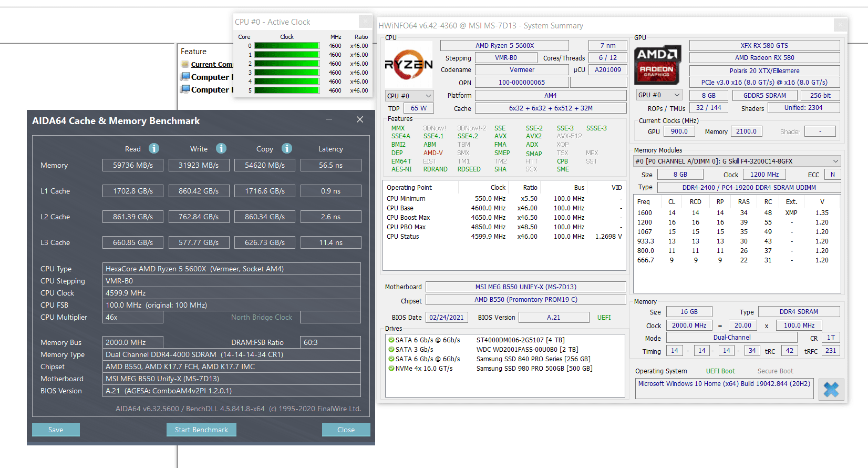Image resolution: width=868 pixels, height=468 pixels.
Task: Click the Read info icon in AIDA64
Action: [154, 148]
